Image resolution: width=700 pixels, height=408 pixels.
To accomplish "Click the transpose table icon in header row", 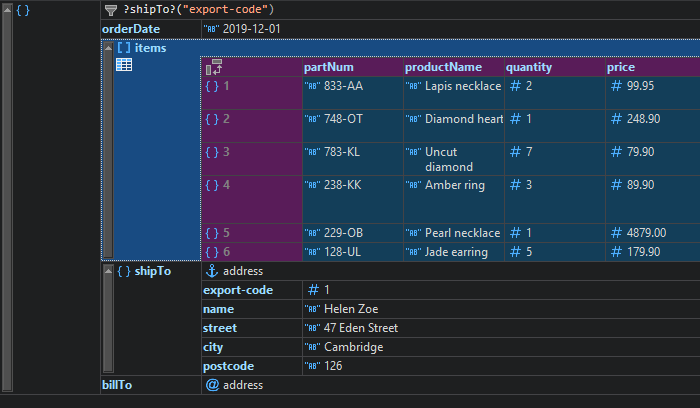I will [212, 68].
